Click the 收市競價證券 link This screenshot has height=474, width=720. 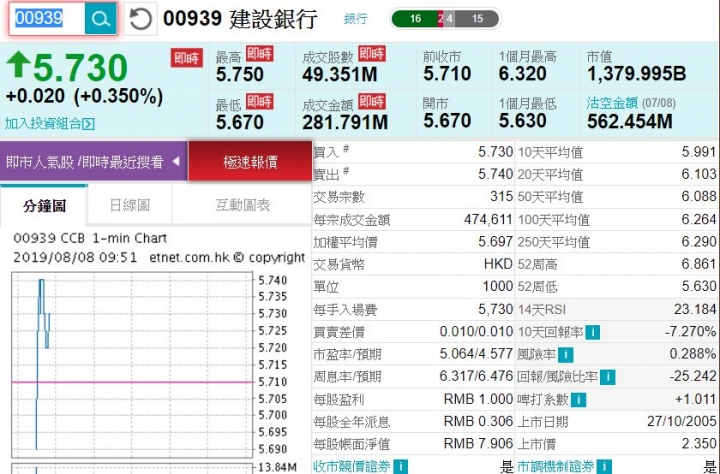pyautogui.click(x=351, y=467)
